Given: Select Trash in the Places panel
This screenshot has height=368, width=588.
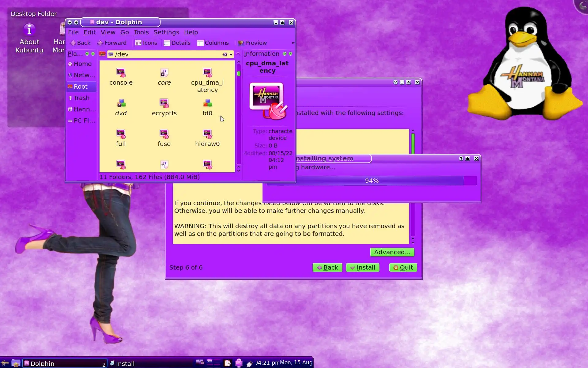Looking at the screenshot, I should click(81, 98).
